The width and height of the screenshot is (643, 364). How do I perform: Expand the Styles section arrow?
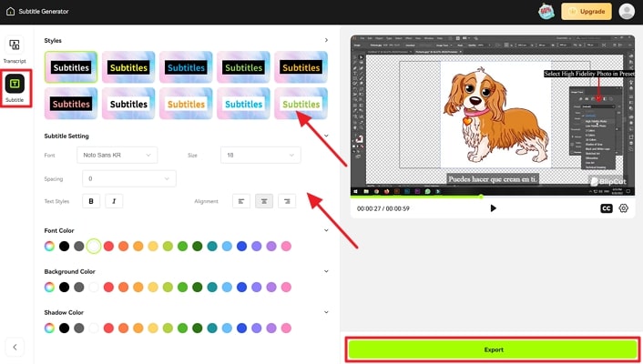coord(326,40)
